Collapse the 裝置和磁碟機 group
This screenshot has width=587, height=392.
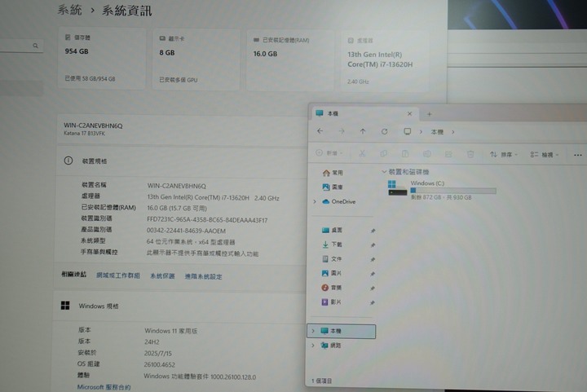tap(384, 172)
